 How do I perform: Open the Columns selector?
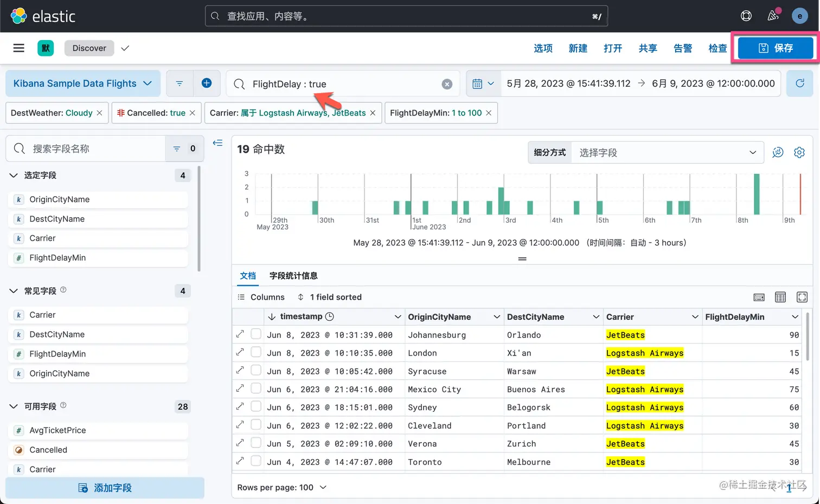pyautogui.click(x=261, y=297)
